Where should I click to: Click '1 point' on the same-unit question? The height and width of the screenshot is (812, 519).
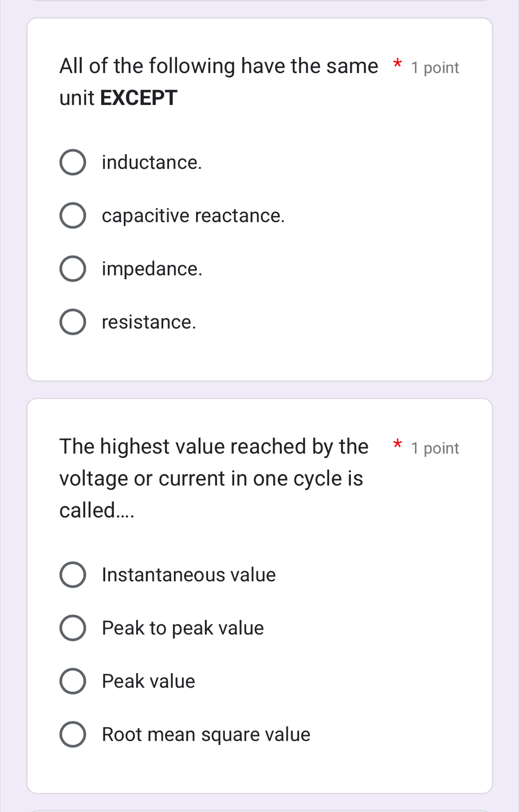coord(435,68)
